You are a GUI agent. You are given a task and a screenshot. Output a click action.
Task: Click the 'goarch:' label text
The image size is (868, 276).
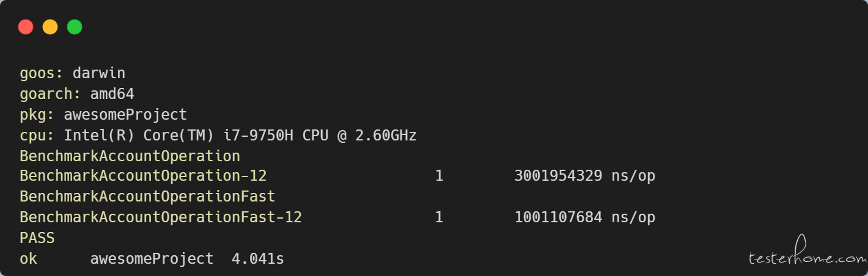tap(50, 95)
